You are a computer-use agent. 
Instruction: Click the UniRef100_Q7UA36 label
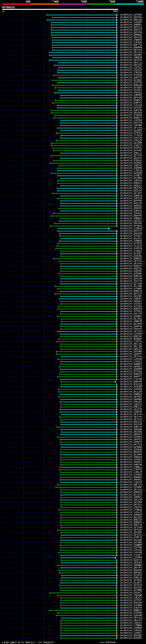pos(131,450)
